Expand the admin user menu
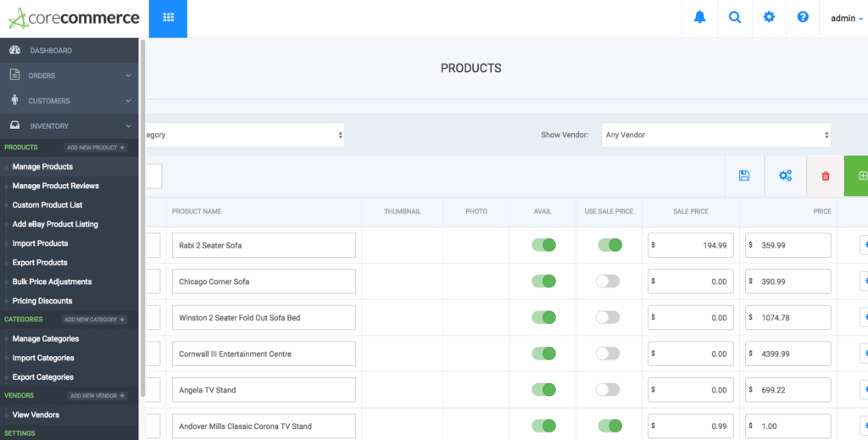 846,19
